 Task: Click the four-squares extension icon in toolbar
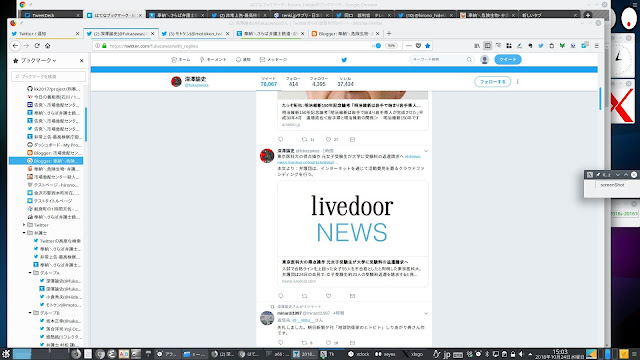tap(509, 46)
